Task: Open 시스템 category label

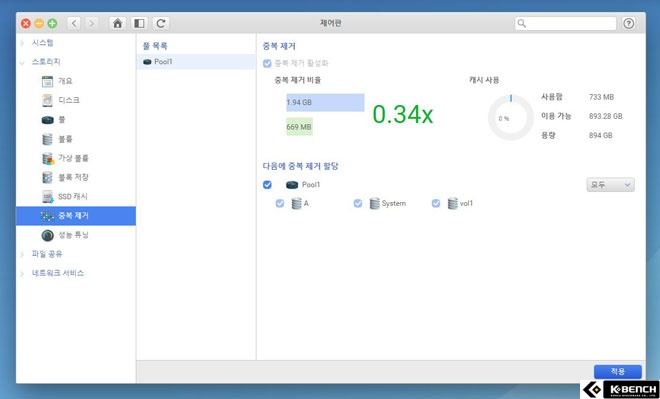Action: coord(43,43)
